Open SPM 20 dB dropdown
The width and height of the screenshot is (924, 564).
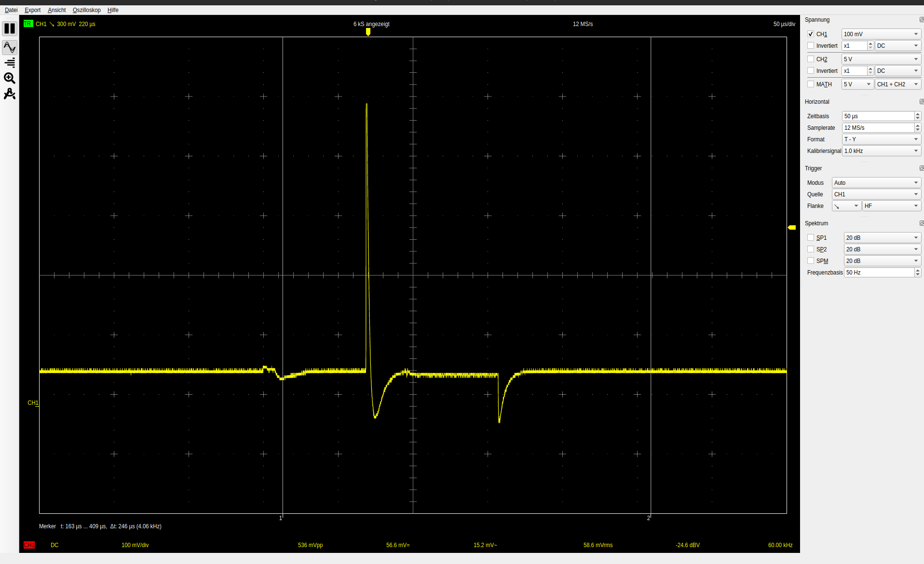coord(883,261)
